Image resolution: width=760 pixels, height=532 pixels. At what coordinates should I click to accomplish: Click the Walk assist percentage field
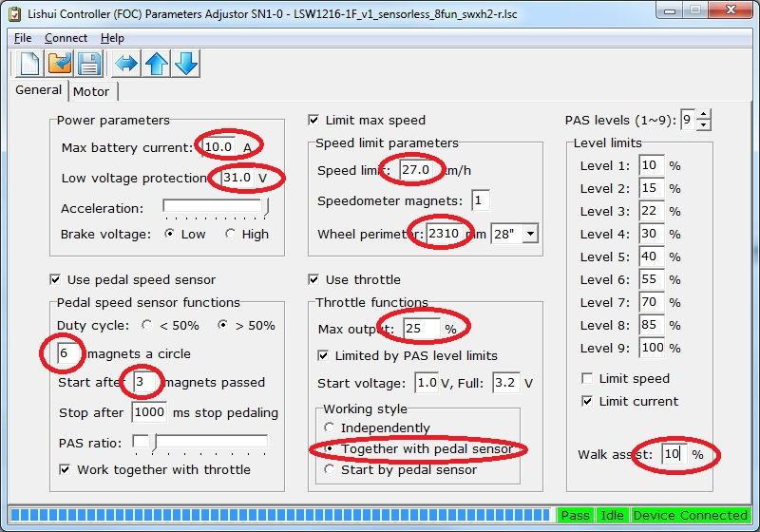[x=674, y=454]
